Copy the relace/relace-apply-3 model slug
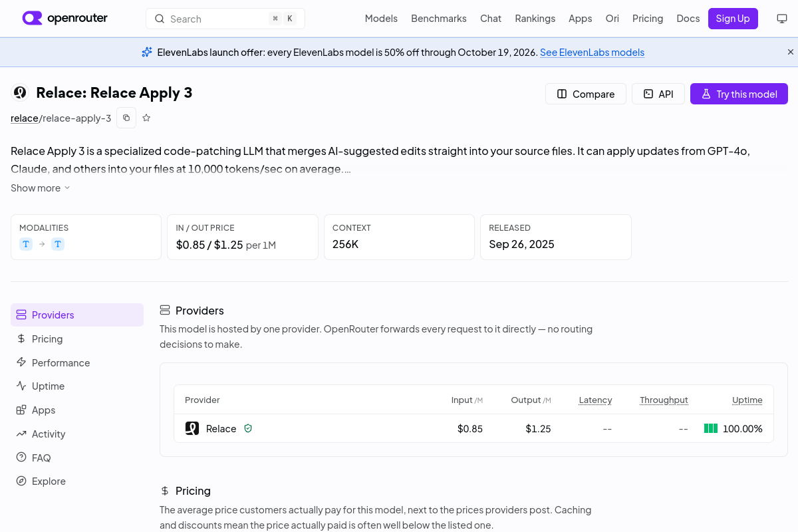The height and width of the screenshot is (532, 798). (126, 118)
